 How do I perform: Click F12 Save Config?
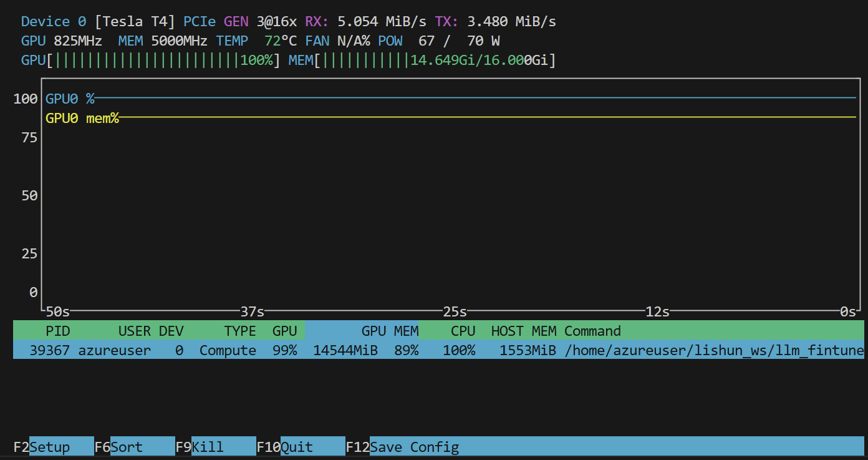click(x=415, y=447)
